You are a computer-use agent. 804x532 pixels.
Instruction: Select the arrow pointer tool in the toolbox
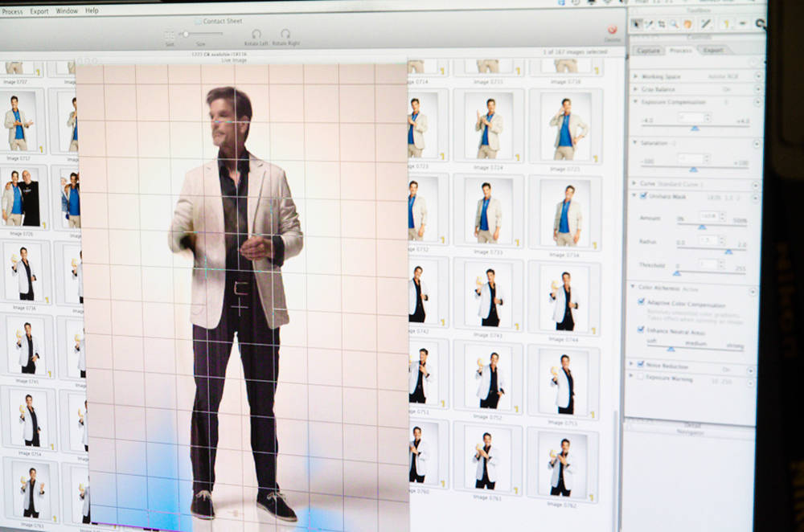637,23
